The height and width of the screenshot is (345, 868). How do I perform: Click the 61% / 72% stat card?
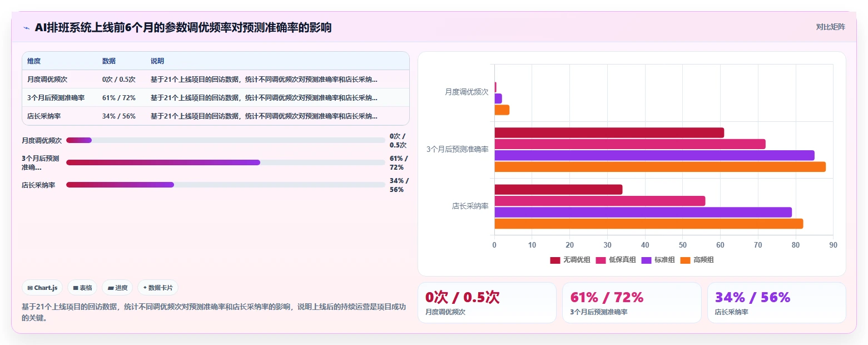pyautogui.click(x=632, y=303)
